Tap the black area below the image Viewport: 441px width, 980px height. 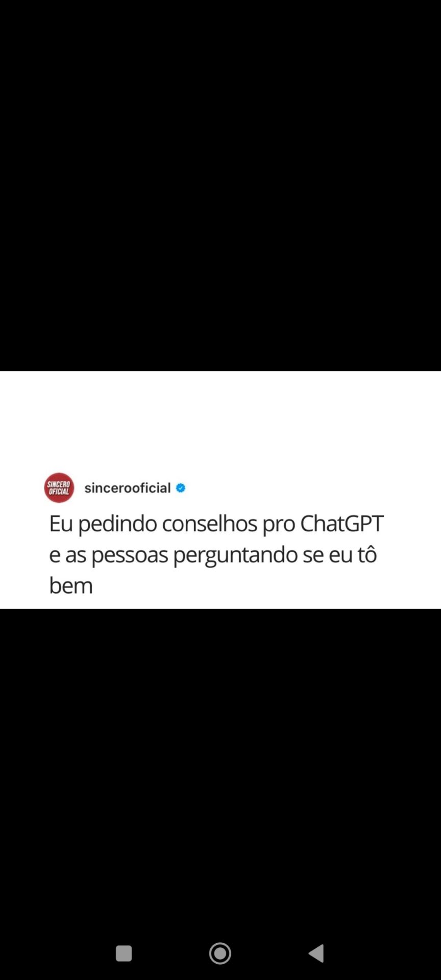[x=220, y=771]
